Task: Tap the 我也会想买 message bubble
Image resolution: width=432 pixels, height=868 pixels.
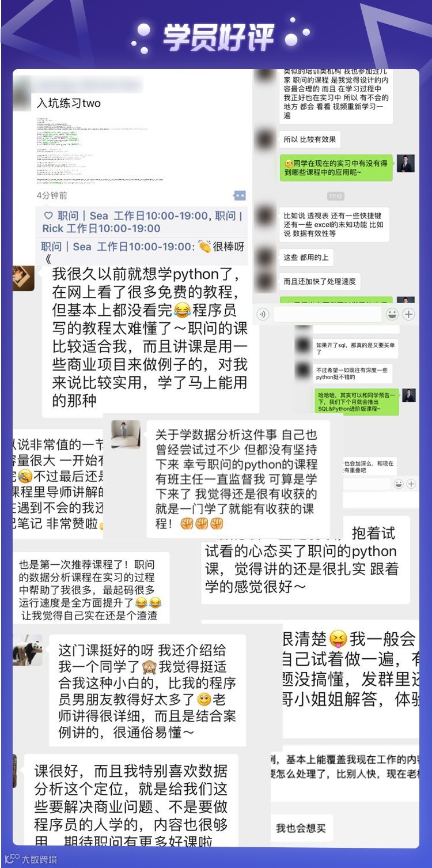Action: 301,828
